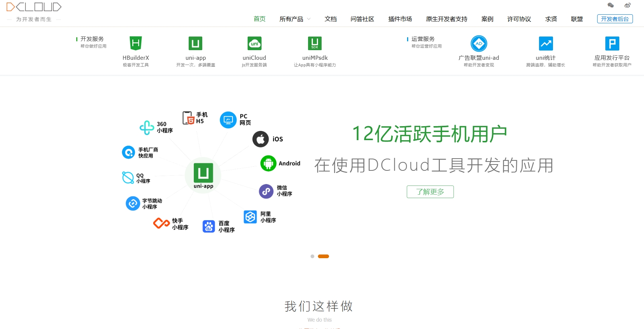Click the 12亿活跃手机用户 headline
The image size is (644, 329).
(x=430, y=134)
